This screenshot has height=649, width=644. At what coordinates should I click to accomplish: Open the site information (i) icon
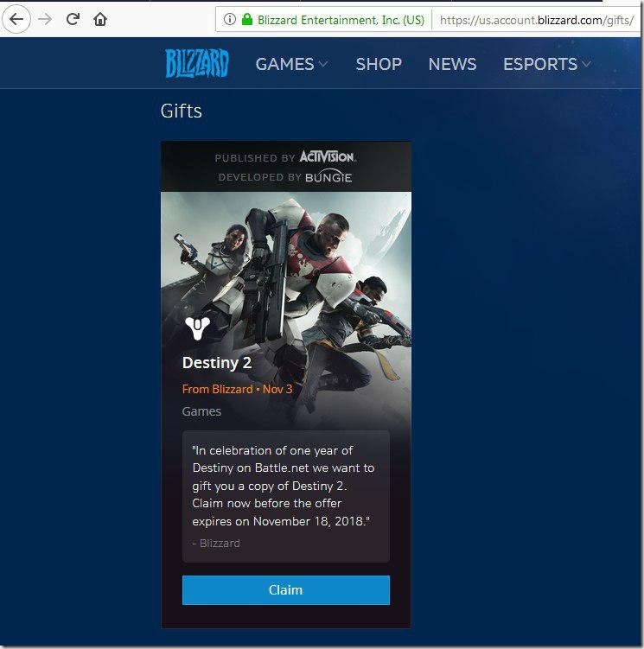(229, 19)
